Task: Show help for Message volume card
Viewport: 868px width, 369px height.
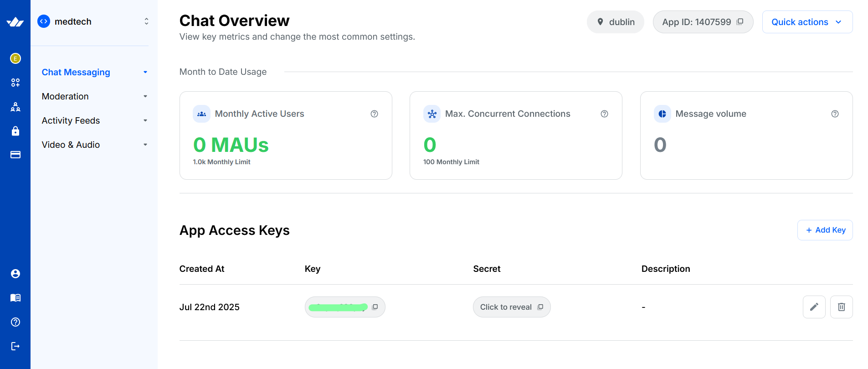Action: tap(835, 114)
